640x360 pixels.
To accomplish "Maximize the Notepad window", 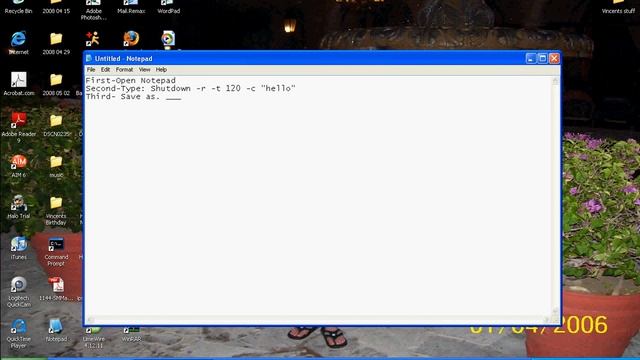I will click(x=542, y=58).
